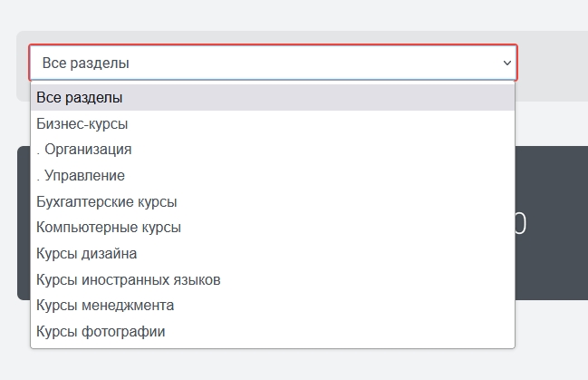Click the empty page area below the option list
The height and width of the screenshot is (380, 588).
[x=272, y=365]
